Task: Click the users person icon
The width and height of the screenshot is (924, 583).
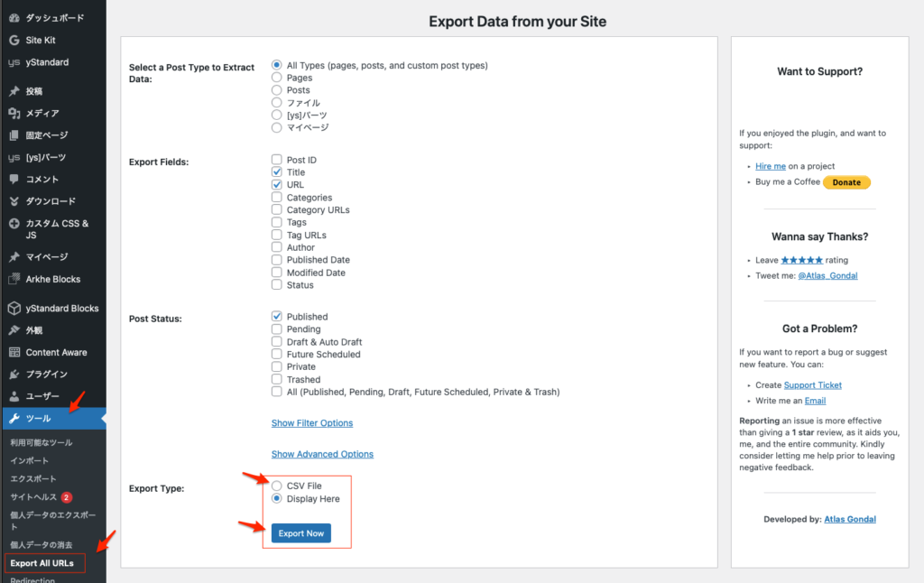Action: point(14,396)
